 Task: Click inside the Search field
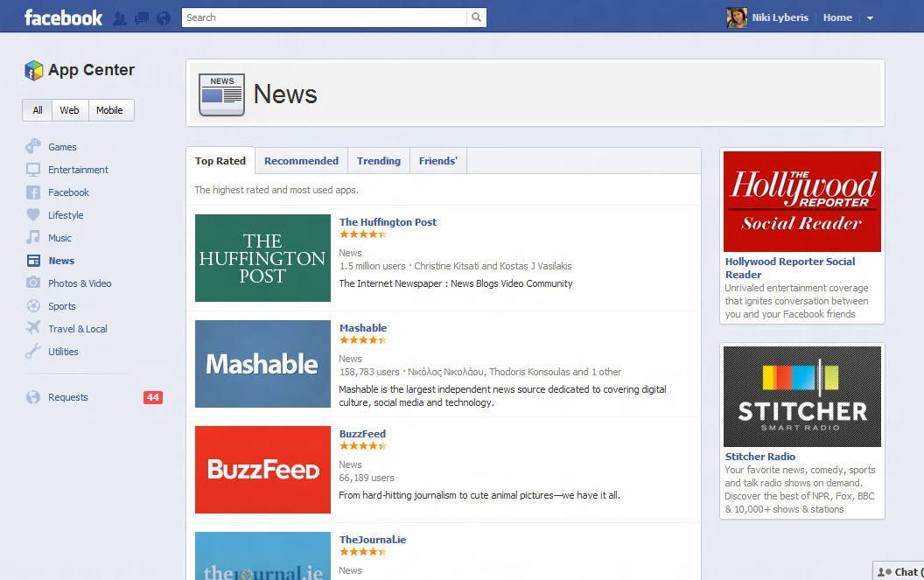[x=324, y=17]
